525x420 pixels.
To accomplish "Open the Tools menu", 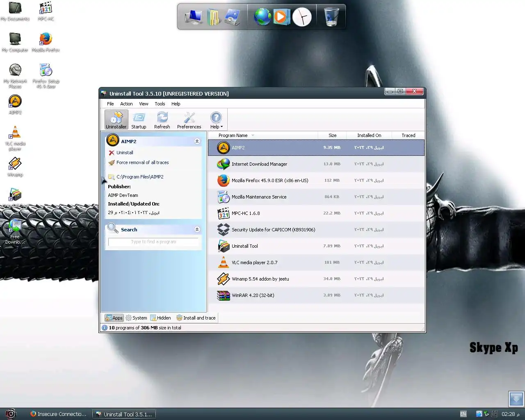I will tap(160, 104).
